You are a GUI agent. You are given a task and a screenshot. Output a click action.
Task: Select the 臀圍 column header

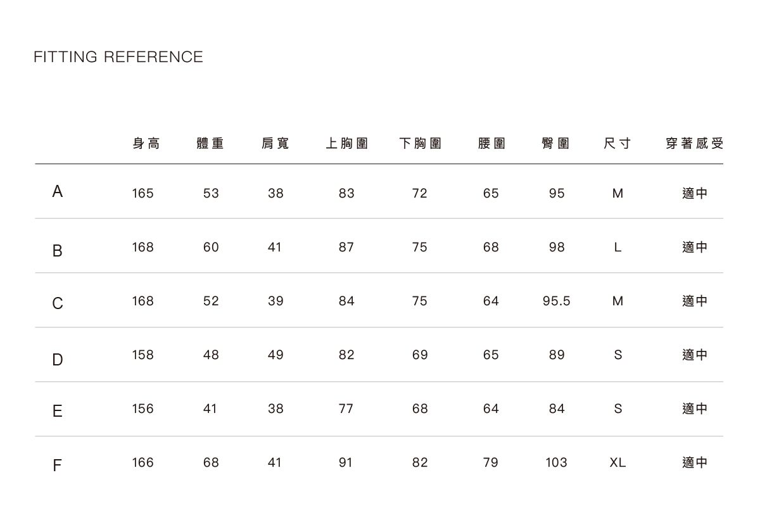click(x=555, y=144)
